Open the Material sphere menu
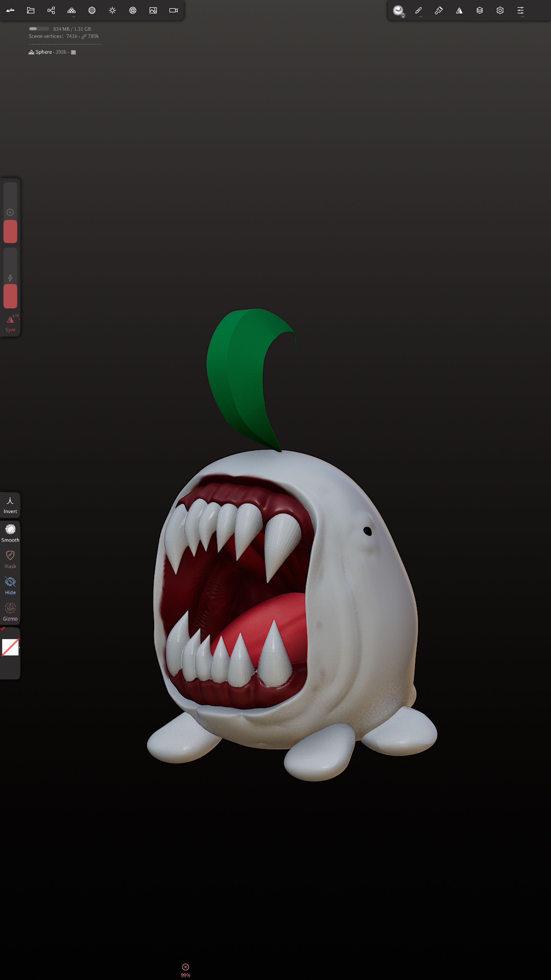This screenshot has width=551, height=980. pyautogui.click(x=92, y=10)
